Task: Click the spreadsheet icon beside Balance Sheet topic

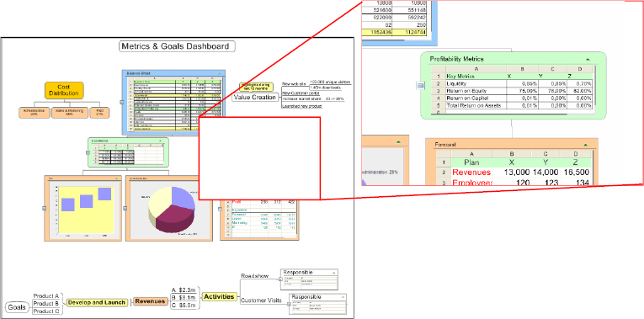Action: (120, 102)
